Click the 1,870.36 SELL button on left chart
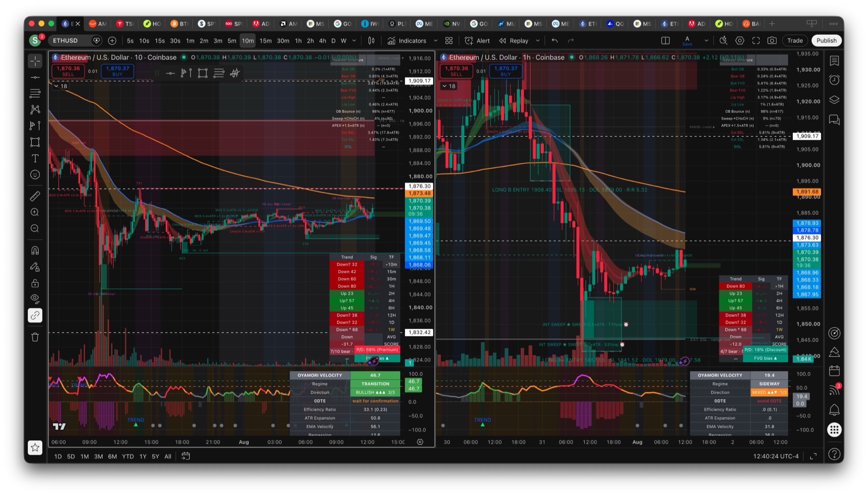Screen dimensions: 868x495 coord(68,71)
